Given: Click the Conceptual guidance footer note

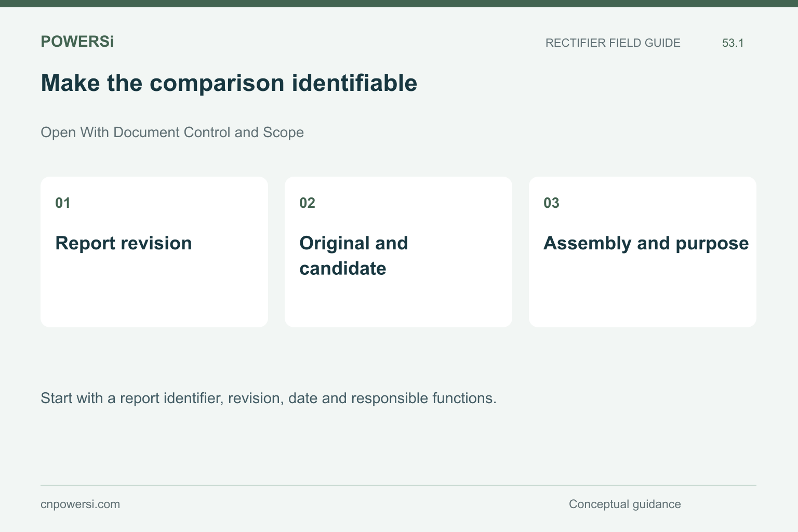Looking at the screenshot, I should click(625, 504).
